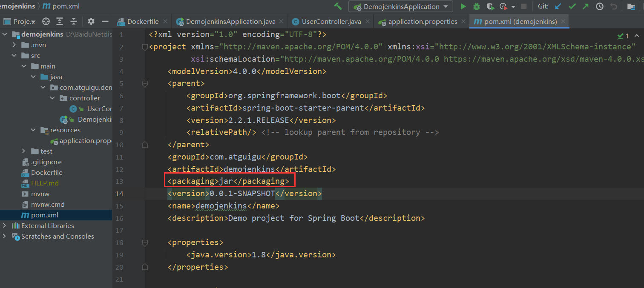
Task: Close the pom.xml tab
Action: coord(563,22)
